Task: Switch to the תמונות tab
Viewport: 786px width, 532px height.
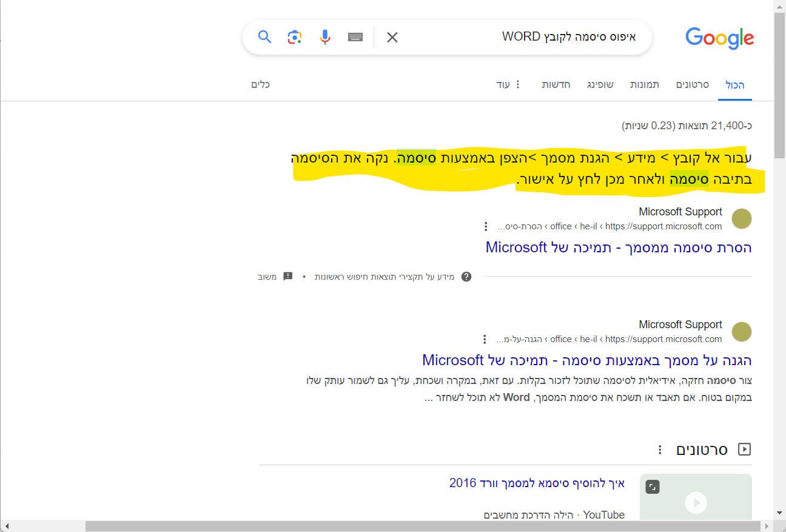Action: (x=644, y=84)
